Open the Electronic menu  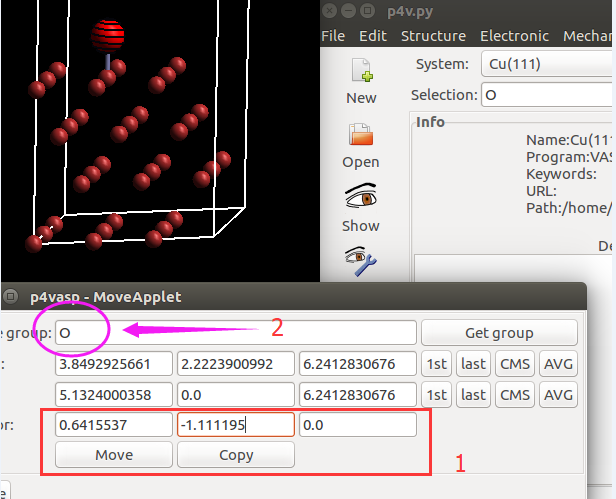tap(514, 36)
